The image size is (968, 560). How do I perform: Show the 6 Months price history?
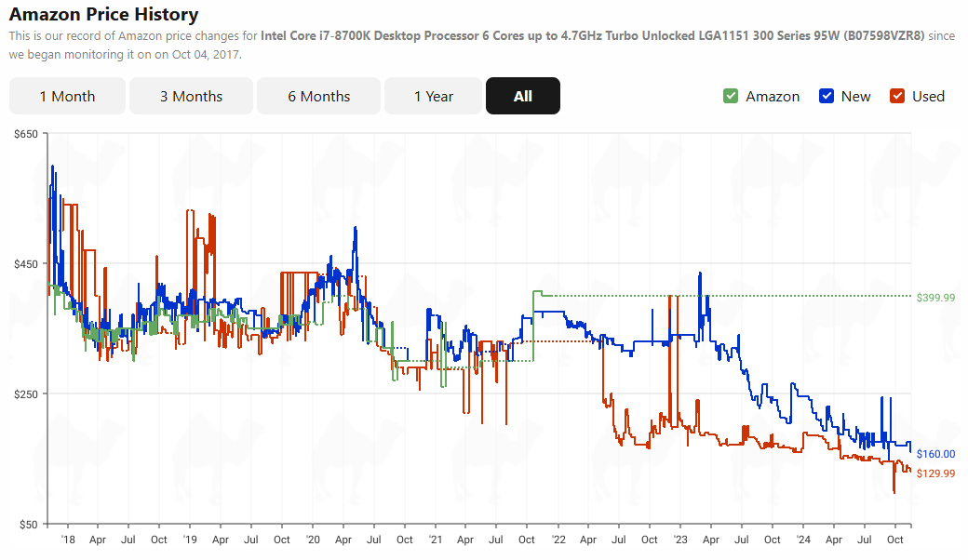point(318,96)
